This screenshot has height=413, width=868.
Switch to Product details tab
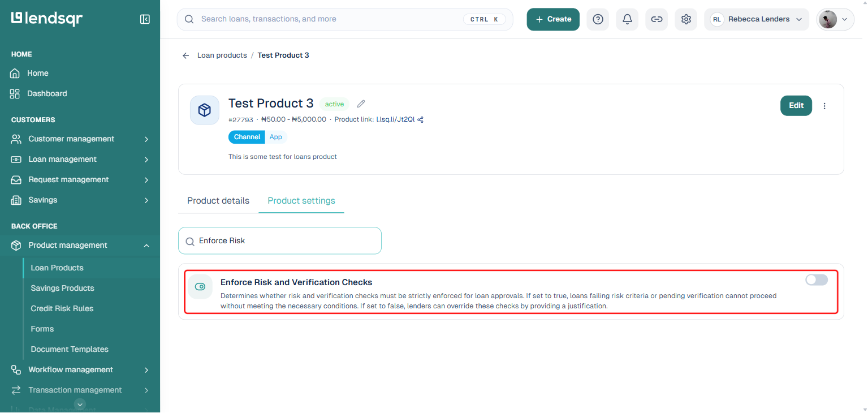point(218,201)
